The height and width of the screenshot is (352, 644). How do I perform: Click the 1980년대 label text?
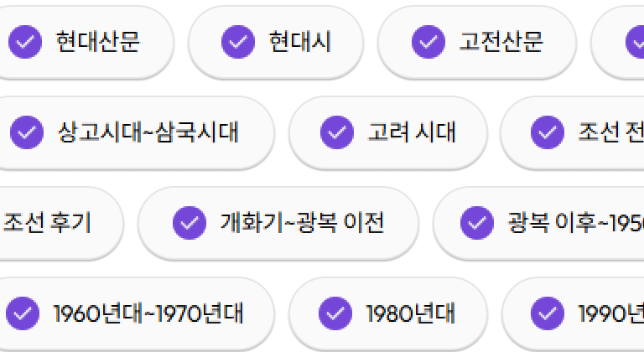click(410, 313)
